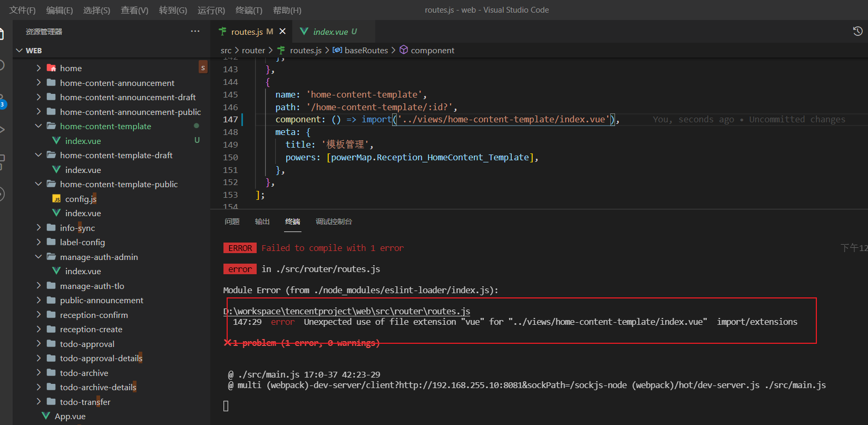This screenshot has height=425, width=868.
Task: Open the timeline history icon in editor toolbar
Action: (x=857, y=32)
